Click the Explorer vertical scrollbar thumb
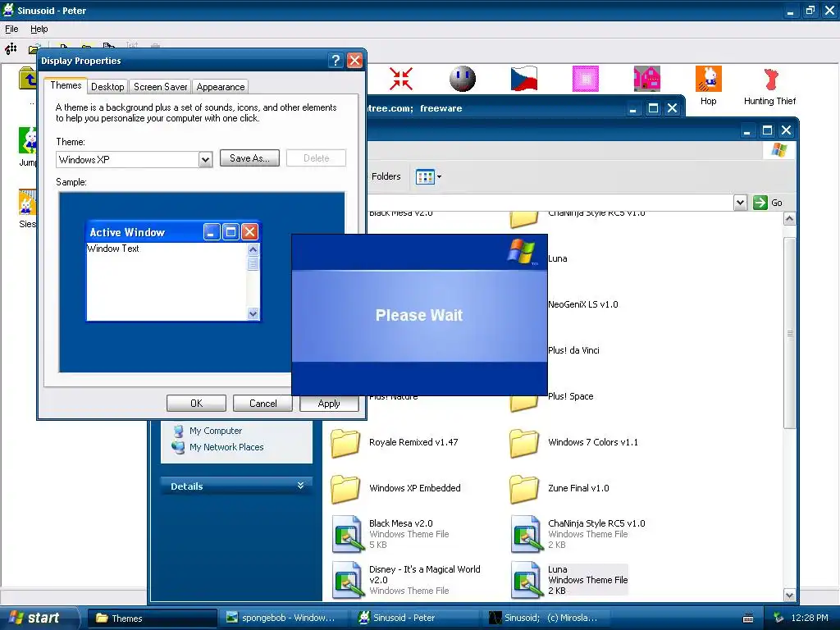 click(x=789, y=333)
